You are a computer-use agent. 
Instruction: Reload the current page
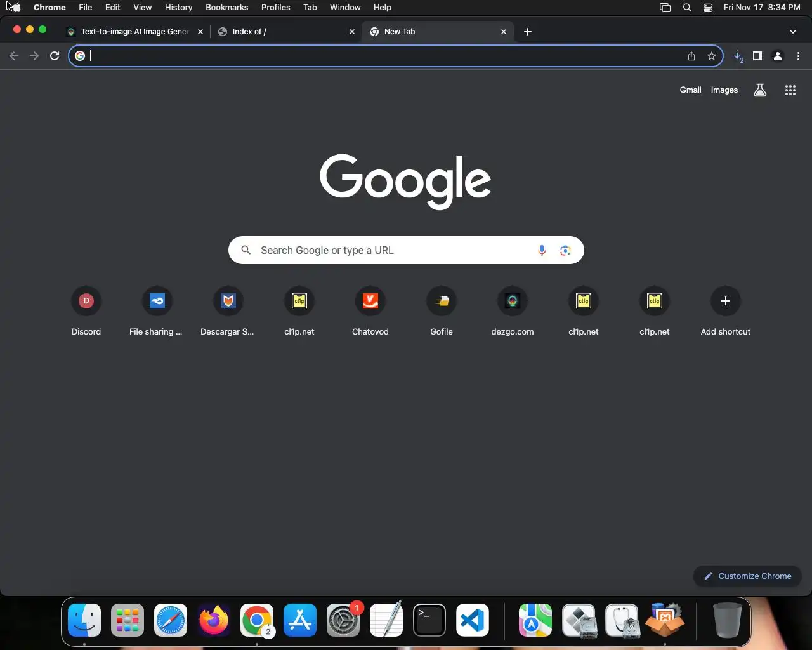tap(55, 56)
